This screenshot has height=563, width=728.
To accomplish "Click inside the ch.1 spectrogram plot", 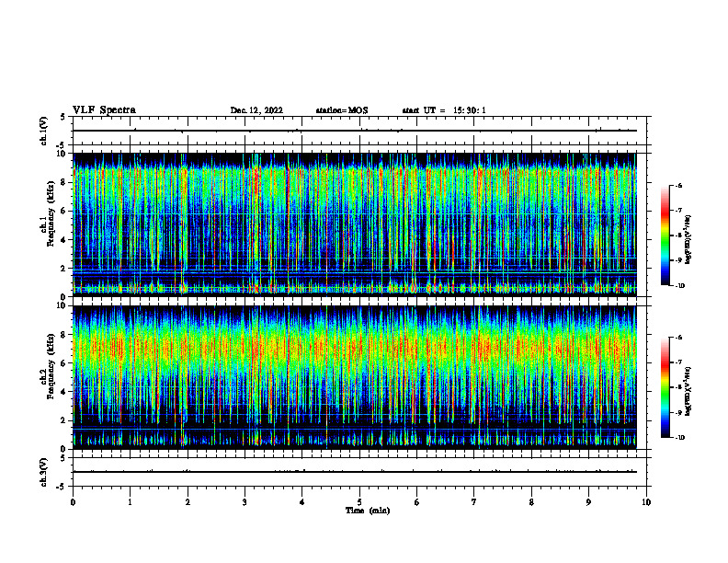I will 355,224.
